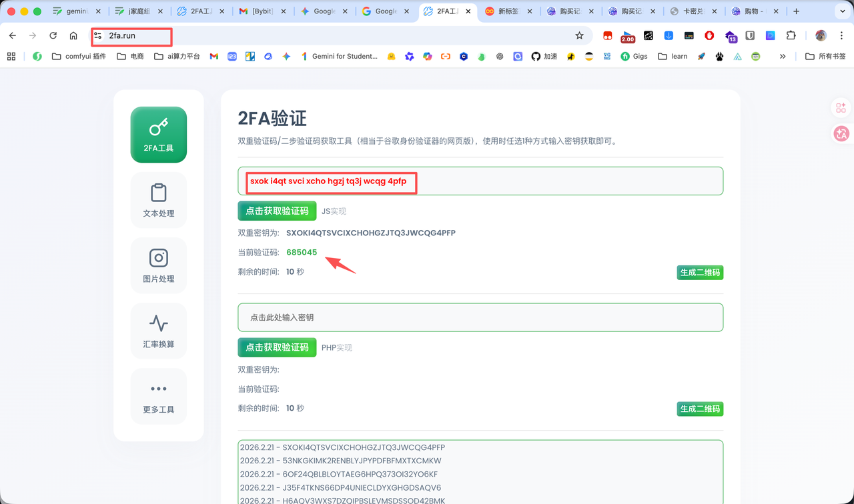Click 点击获取验证码 button for JS实现

click(x=277, y=211)
